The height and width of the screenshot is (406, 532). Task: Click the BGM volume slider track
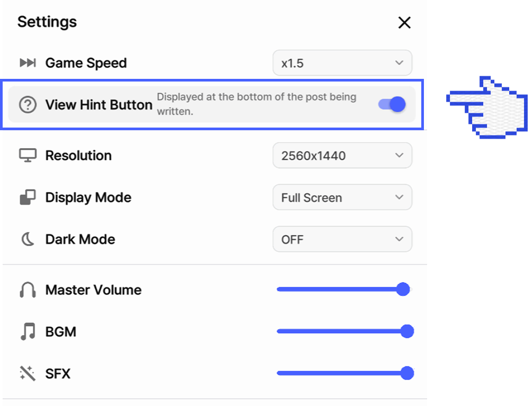coord(345,331)
